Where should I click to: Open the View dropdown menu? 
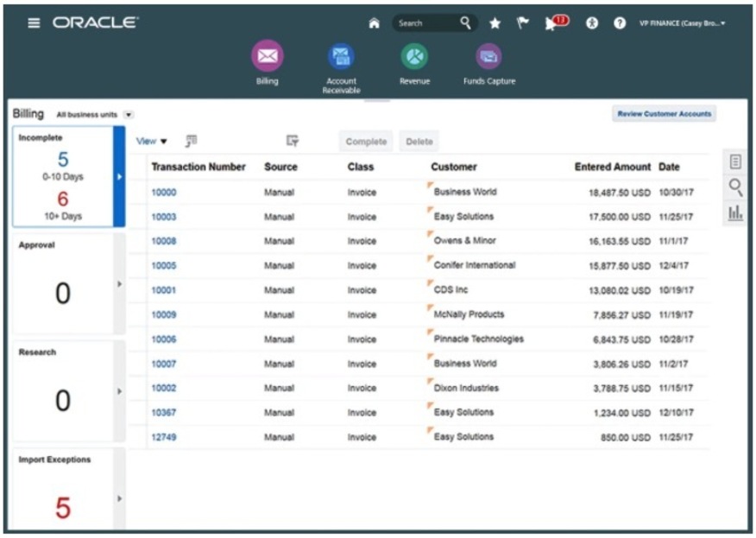151,142
